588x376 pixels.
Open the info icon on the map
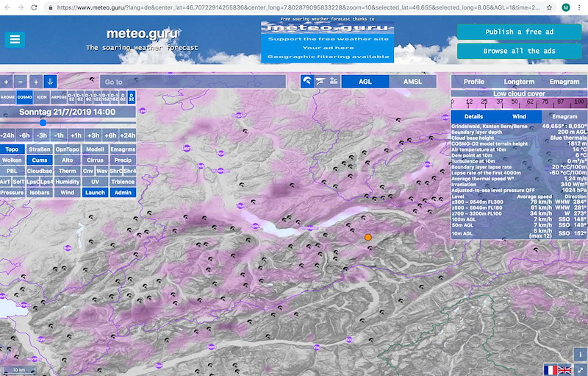[x=579, y=354]
